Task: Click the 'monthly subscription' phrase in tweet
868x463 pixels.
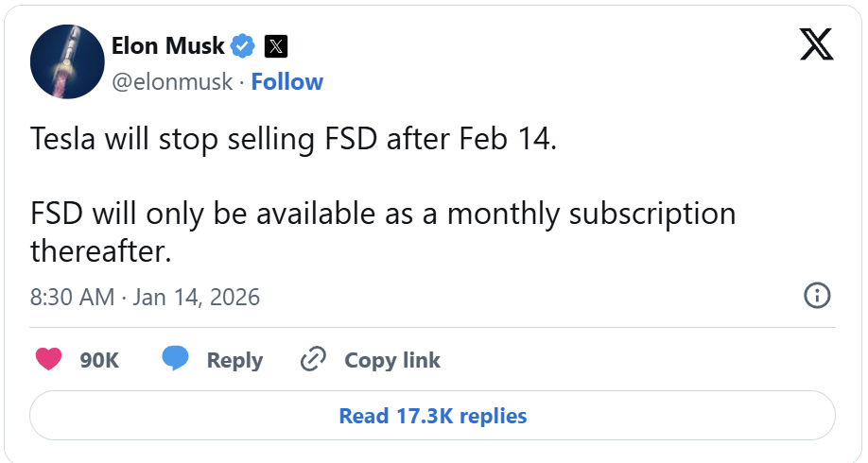Action: [x=591, y=214]
